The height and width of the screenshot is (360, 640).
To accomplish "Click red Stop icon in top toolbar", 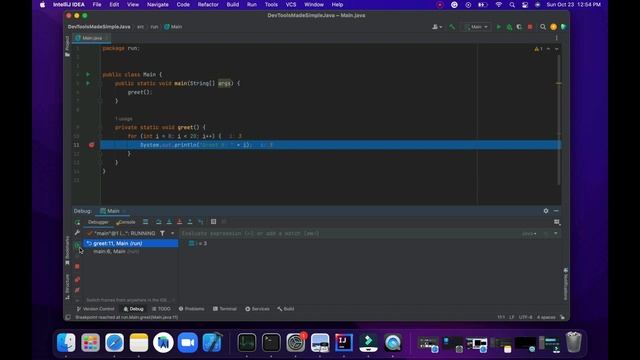I will coord(530,27).
